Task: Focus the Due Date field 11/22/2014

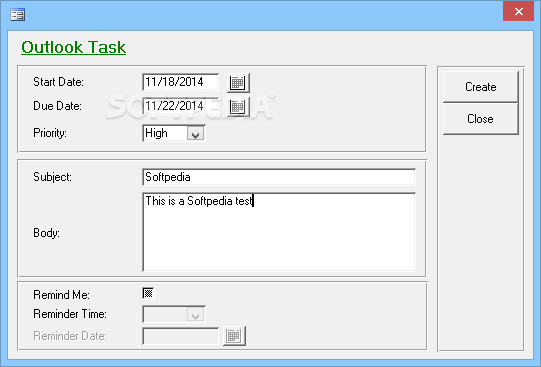Action: (x=180, y=106)
